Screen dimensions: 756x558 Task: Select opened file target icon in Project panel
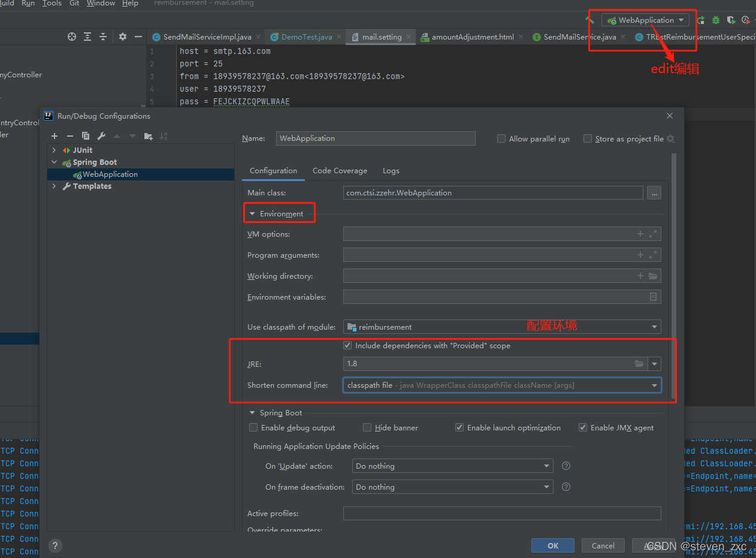pos(72,37)
